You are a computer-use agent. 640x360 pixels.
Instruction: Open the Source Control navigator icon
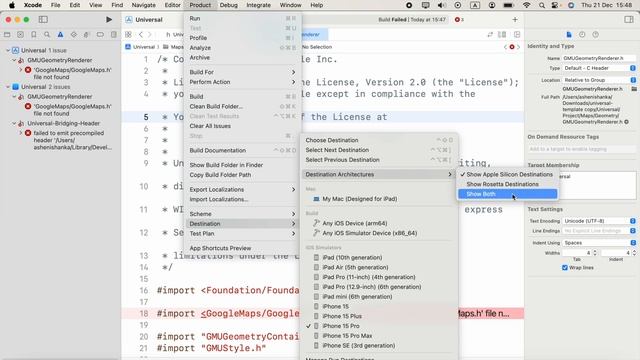[20, 35]
